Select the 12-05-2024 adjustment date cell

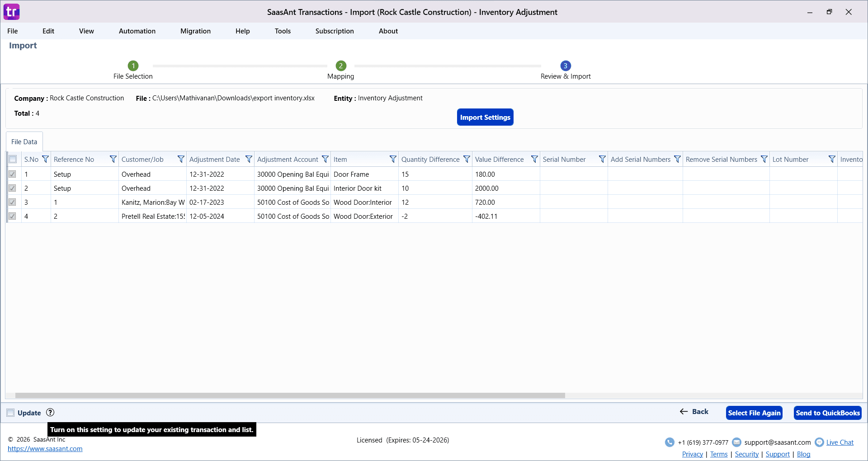pyautogui.click(x=220, y=216)
